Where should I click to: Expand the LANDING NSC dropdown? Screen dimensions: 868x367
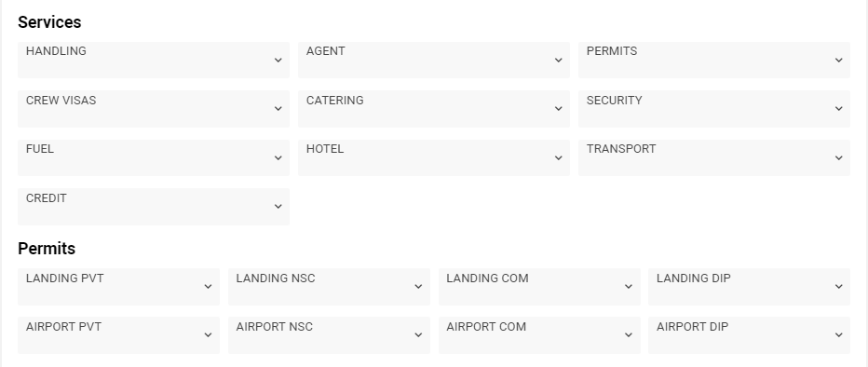click(x=329, y=287)
